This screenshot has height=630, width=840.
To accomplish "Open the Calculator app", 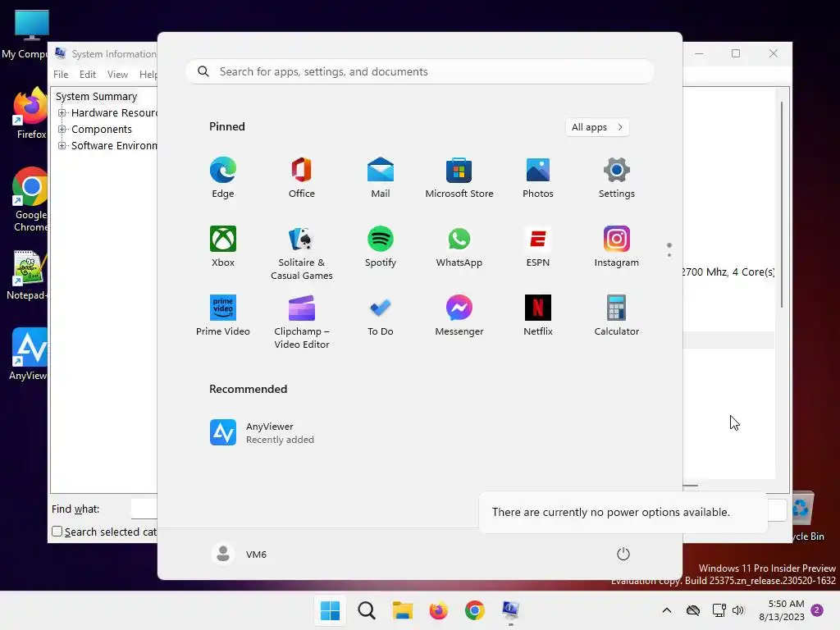I will pyautogui.click(x=617, y=316).
